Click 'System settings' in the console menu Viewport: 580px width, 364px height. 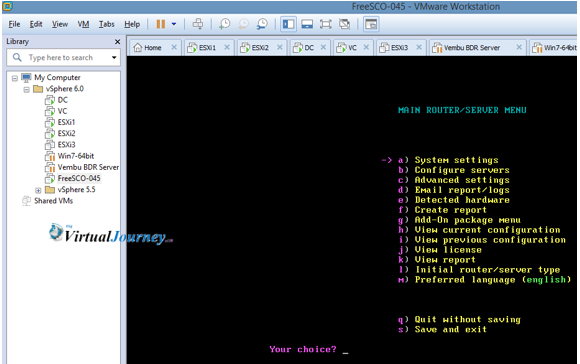pyautogui.click(x=456, y=160)
